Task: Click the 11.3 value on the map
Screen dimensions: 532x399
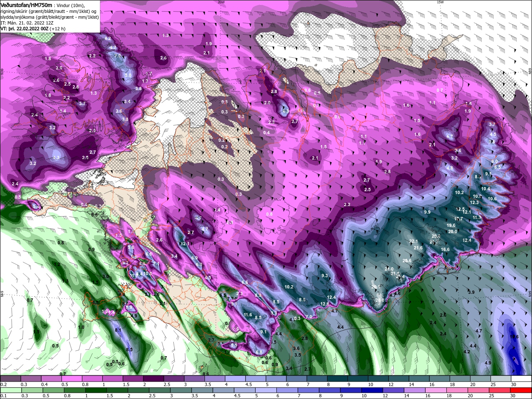Action: [477, 217]
